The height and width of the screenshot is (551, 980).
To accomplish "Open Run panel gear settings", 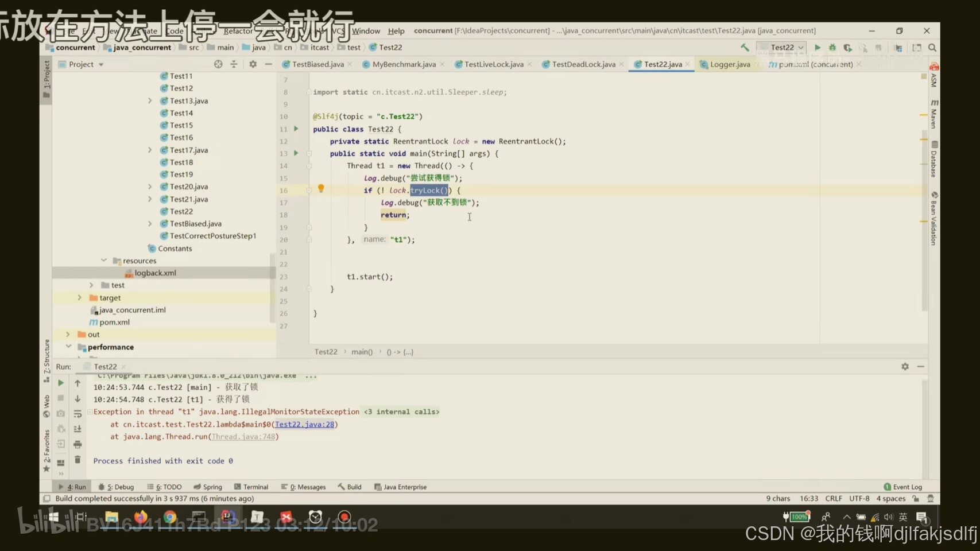I will [905, 366].
